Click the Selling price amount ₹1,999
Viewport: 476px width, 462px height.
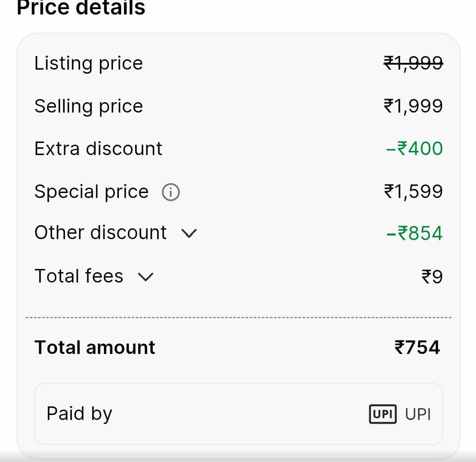coord(413,106)
